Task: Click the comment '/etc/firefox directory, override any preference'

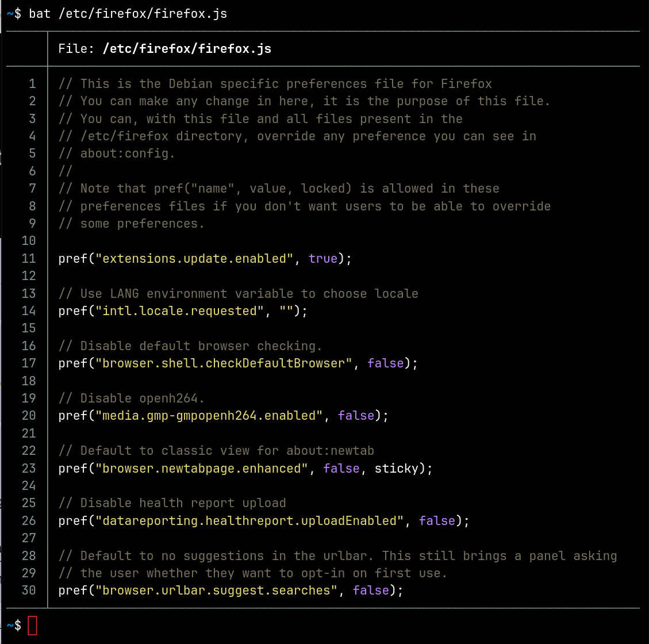Action: [253, 136]
